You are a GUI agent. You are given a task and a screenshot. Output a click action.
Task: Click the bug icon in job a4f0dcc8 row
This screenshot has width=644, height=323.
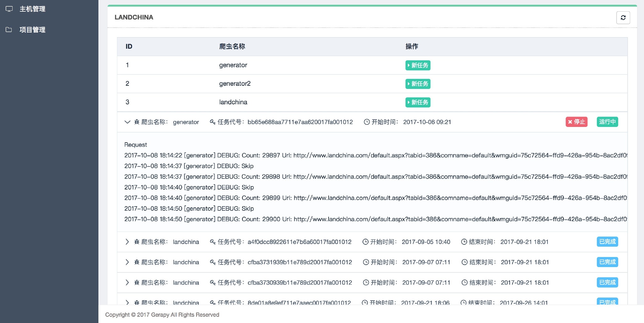pos(137,242)
